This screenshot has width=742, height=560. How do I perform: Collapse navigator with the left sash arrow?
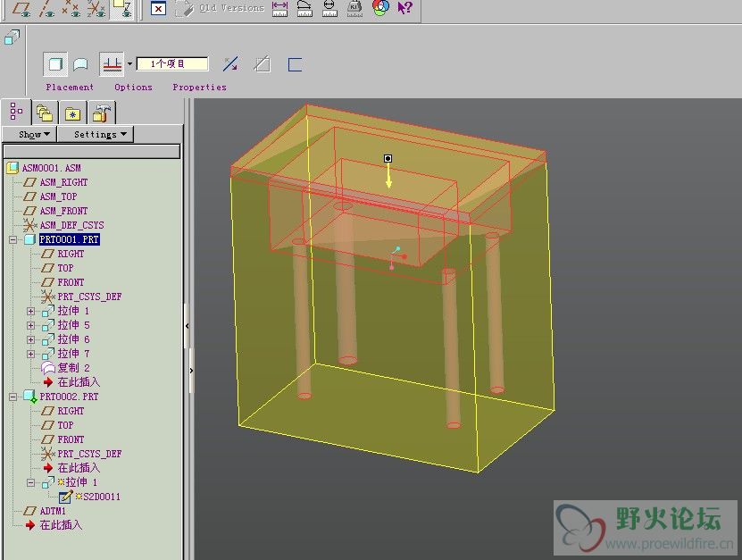point(188,326)
